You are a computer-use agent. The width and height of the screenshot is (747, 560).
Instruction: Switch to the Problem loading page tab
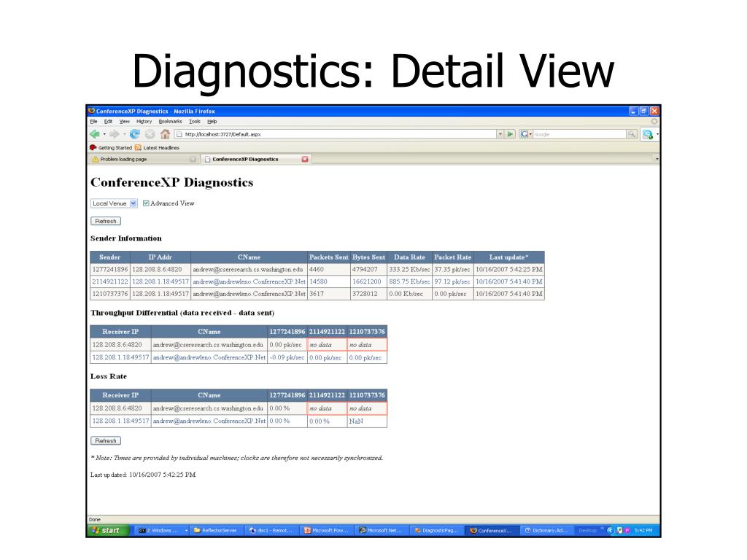pyautogui.click(x=144, y=159)
